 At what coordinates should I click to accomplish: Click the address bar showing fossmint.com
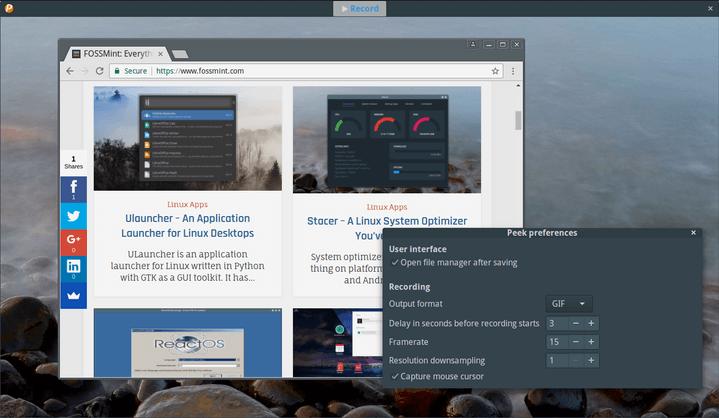[x=300, y=71]
